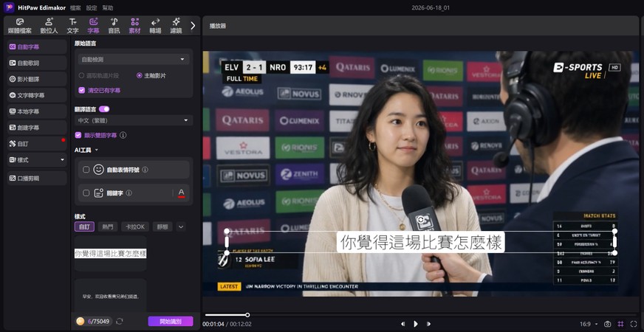This screenshot has width=644, height=332.
Task: Show more toolbar tabs with right arrow
Action: (x=193, y=25)
